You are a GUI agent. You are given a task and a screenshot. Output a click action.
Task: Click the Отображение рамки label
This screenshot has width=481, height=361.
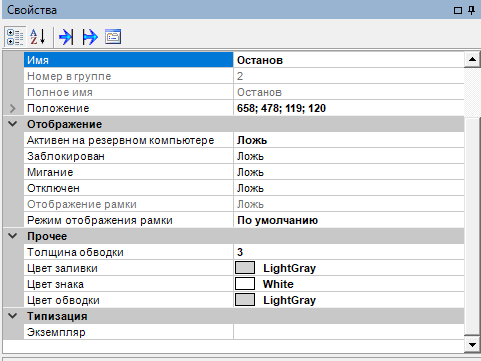coord(82,204)
